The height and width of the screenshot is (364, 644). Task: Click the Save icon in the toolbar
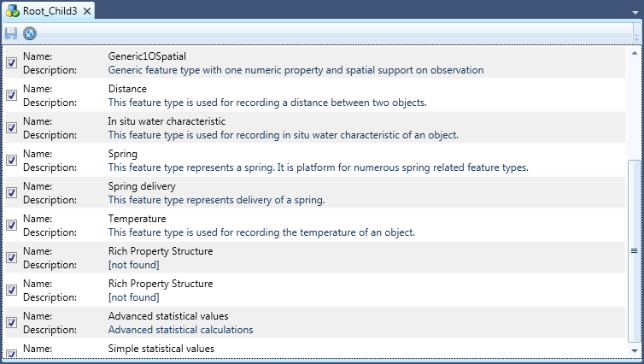click(x=11, y=34)
